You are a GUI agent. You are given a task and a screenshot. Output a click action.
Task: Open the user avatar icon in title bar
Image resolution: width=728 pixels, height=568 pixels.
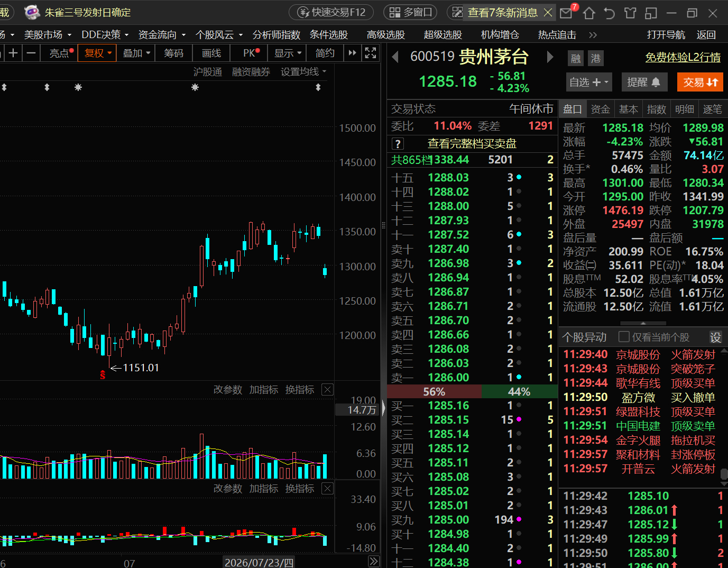tap(32, 12)
